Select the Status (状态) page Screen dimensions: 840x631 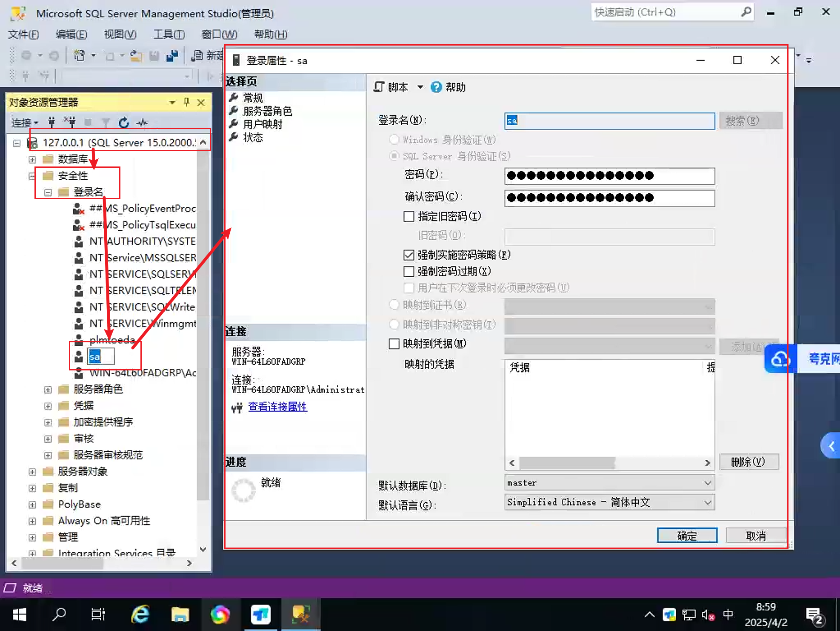253,138
